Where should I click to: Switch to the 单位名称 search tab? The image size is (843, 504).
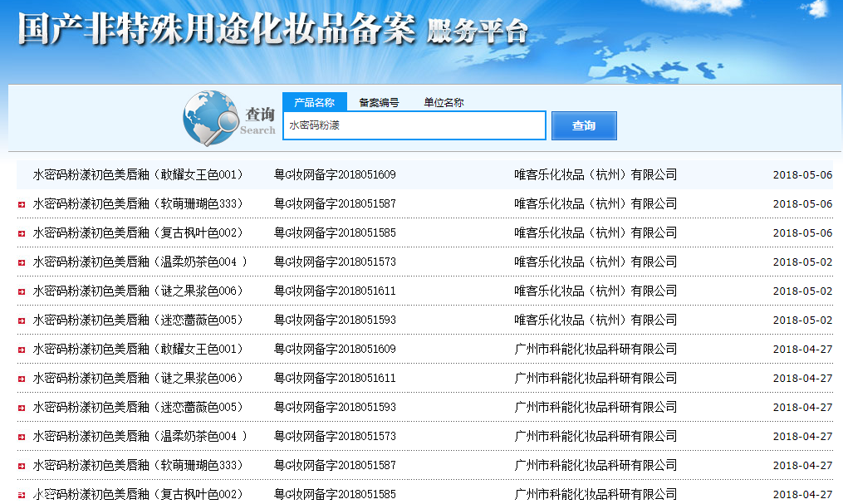click(444, 102)
